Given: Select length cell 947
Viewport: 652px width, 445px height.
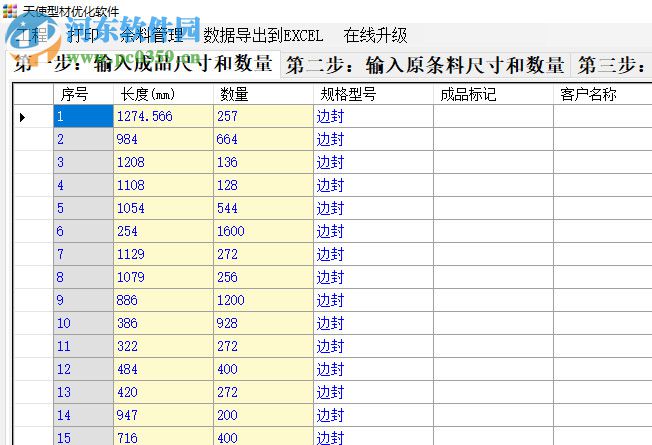Looking at the screenshot, I should click(163, 415).
